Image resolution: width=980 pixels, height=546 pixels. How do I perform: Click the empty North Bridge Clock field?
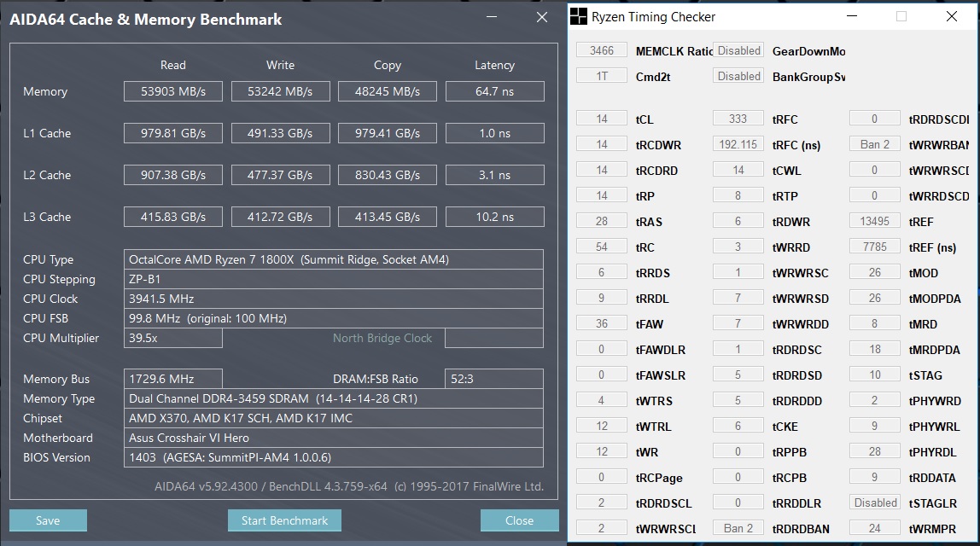click(x=494, y=338)
